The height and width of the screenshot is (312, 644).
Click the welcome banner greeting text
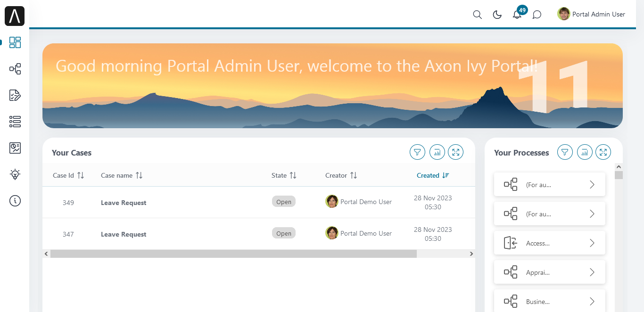297,66
